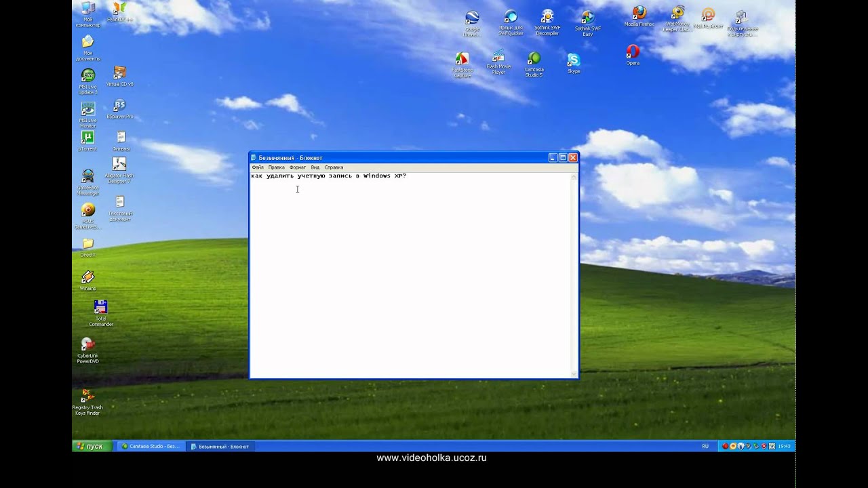
Task: Launch Opera browser shortcut
Action: click(x=633, y=55)
